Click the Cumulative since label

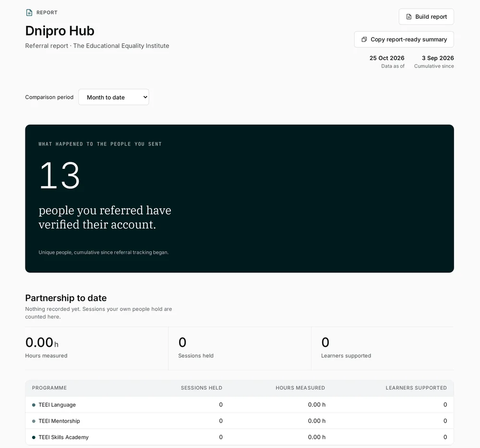434,66
